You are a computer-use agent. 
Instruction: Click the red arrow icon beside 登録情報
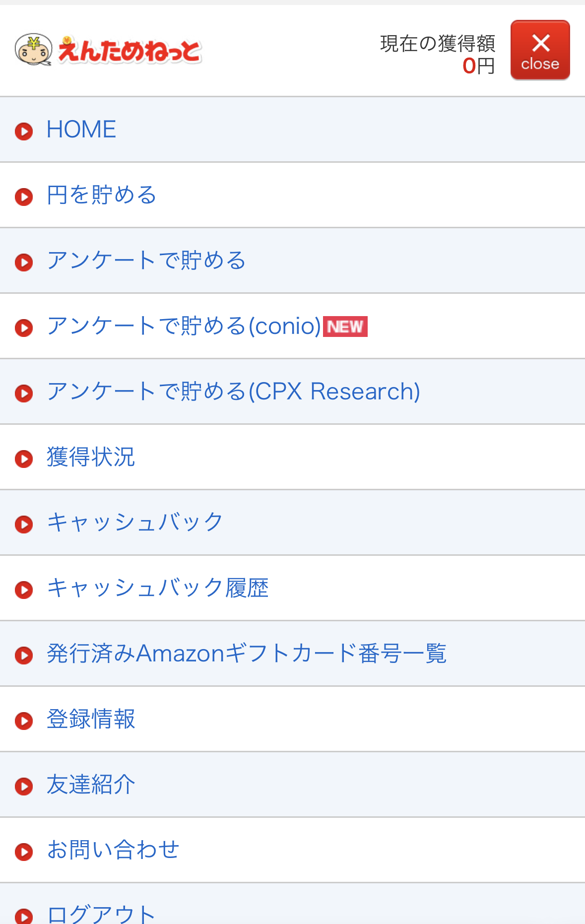pos(24,721)
